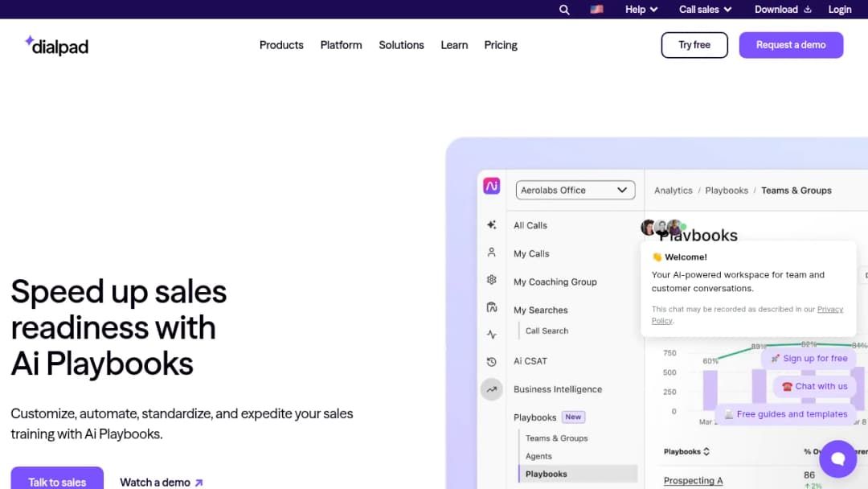The height and width of the screenshot is (489, 868).
Task: Click the settings gear sidebar icon
Action: point(492,280)
